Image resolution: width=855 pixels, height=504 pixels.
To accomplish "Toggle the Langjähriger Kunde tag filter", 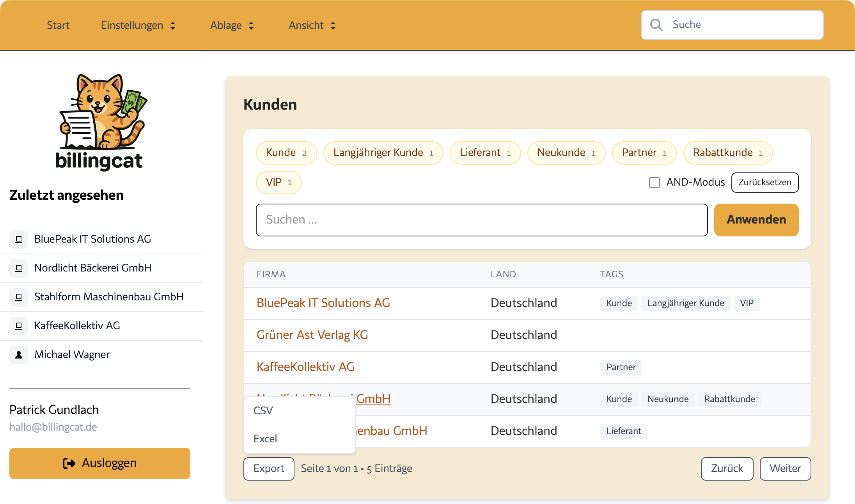I will [383, 153].
